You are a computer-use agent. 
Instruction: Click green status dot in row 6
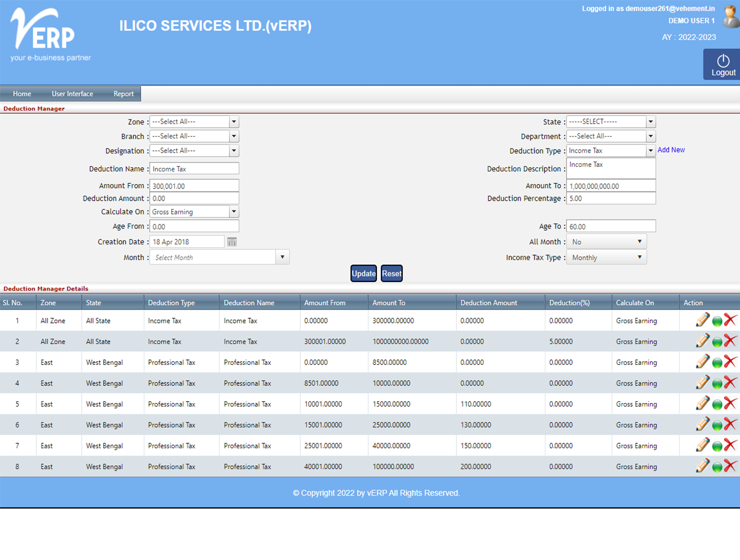coord(717,426)
